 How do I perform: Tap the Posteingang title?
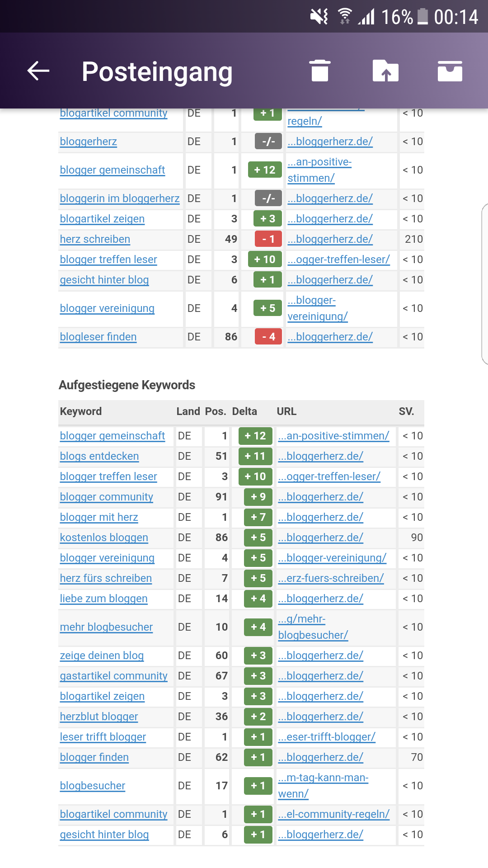pyautogui.click(x=157, y=72)
